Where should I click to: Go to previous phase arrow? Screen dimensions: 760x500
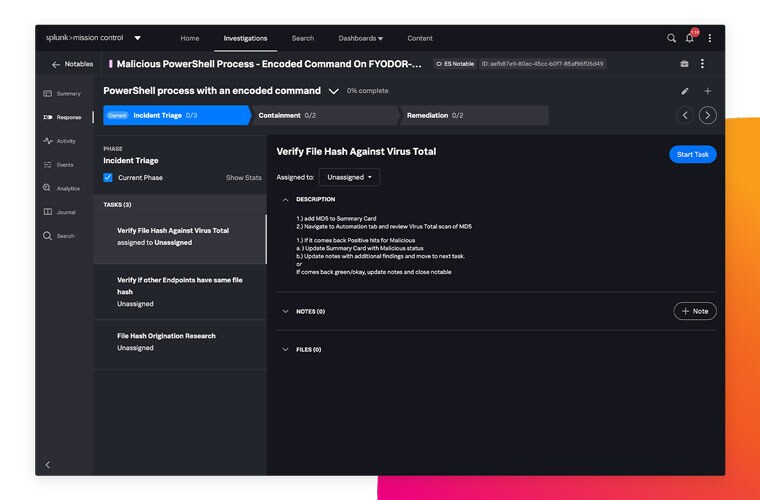(685, 115)
